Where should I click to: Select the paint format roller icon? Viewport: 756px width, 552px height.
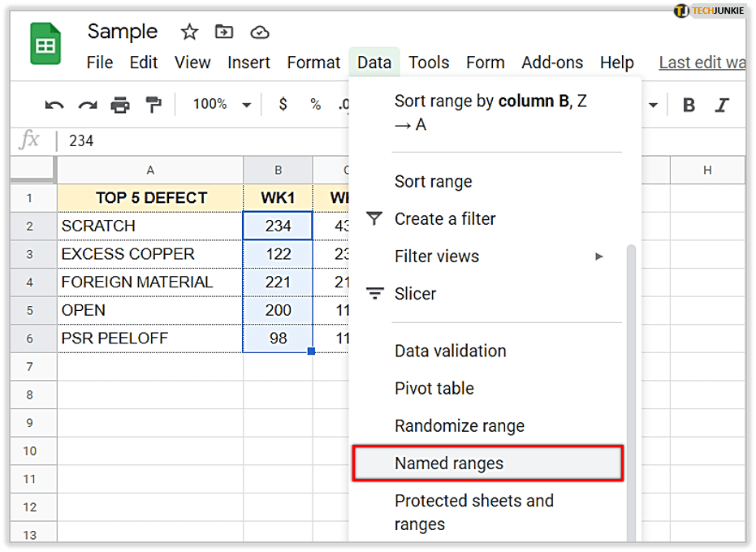[x=153, y=105]
